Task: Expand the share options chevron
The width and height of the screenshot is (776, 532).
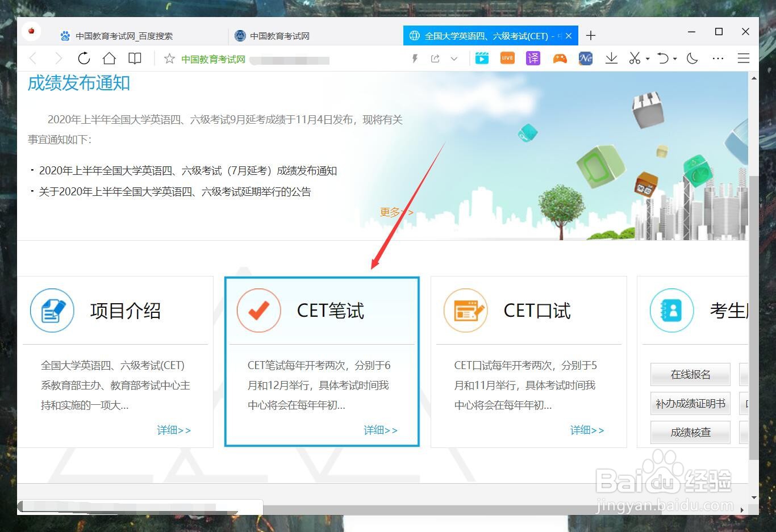Action: click(454, 58)
